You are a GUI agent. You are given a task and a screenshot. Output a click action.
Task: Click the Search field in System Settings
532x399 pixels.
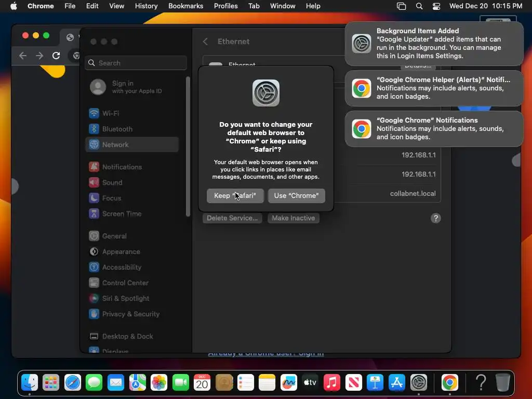tap(136, 63)
